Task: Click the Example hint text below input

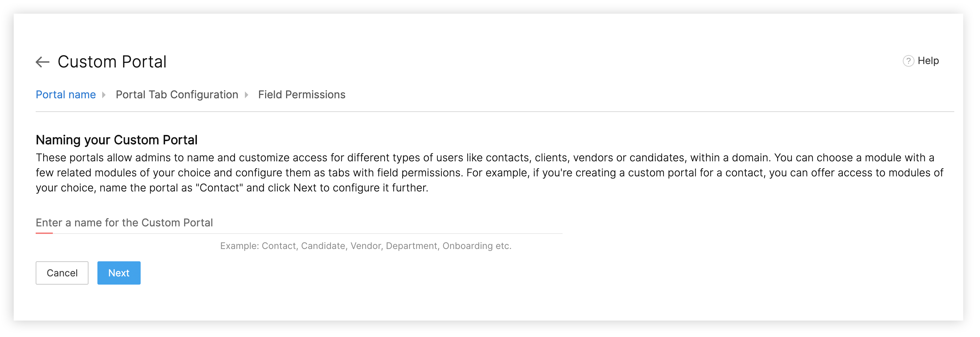Action: 366,246
